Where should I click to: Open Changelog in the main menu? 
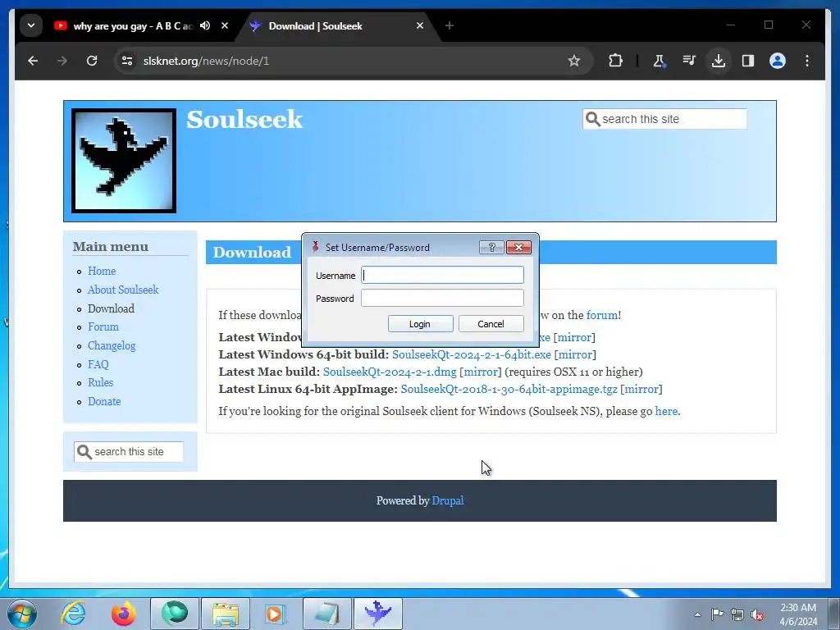click(x=112, y=345)
